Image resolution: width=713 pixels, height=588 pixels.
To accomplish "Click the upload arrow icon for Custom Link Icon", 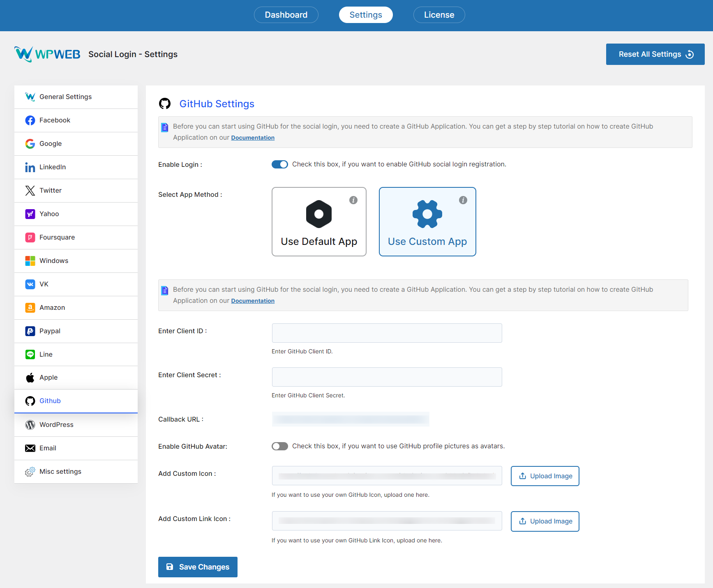I will [523, 521].
